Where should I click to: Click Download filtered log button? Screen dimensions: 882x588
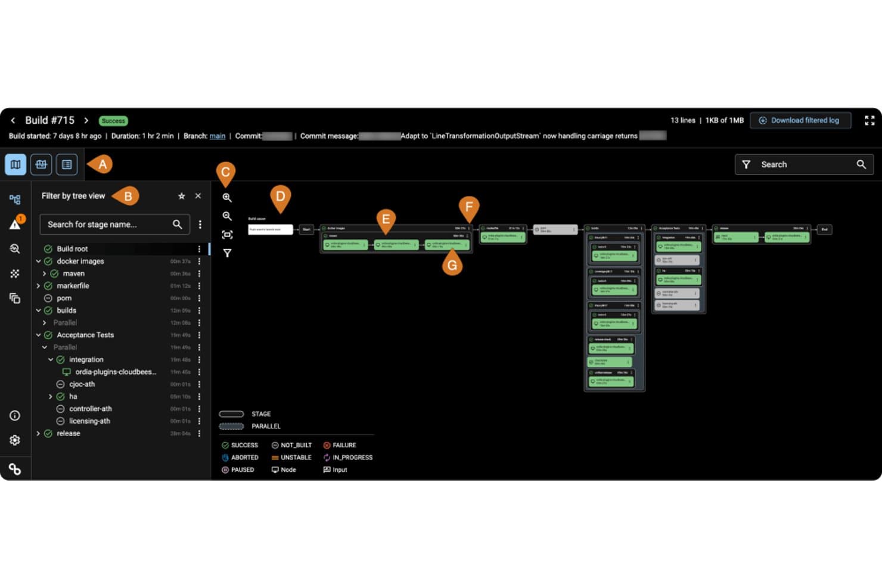coord(799,120)
